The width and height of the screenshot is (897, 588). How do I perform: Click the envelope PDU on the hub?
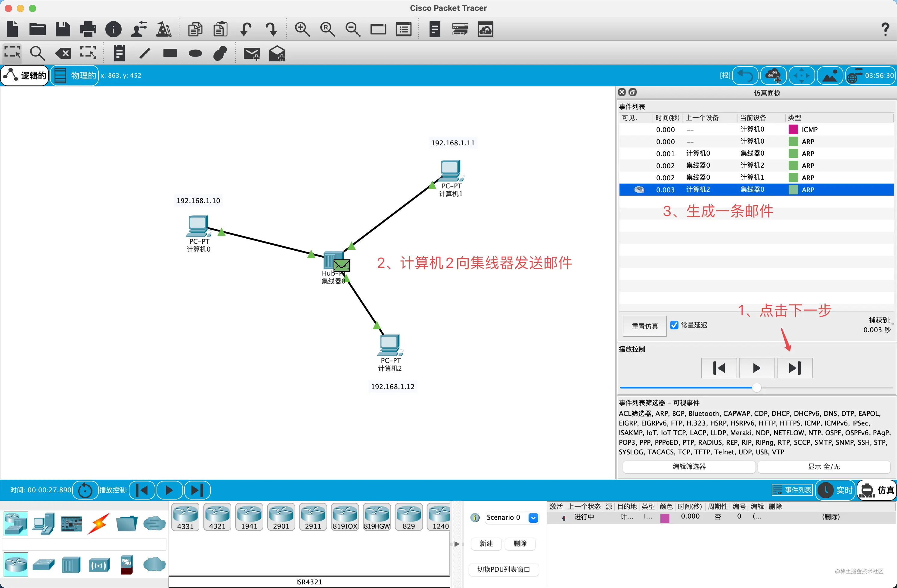(x=342, y=265)
